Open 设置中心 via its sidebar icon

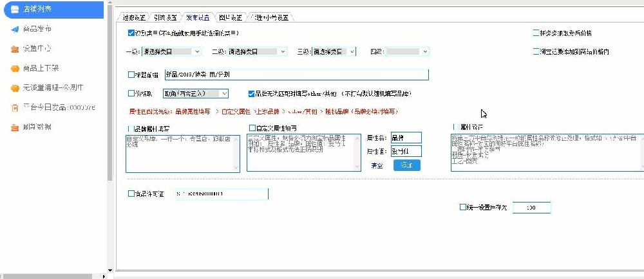pyautogui.click(x=15, y=49)
